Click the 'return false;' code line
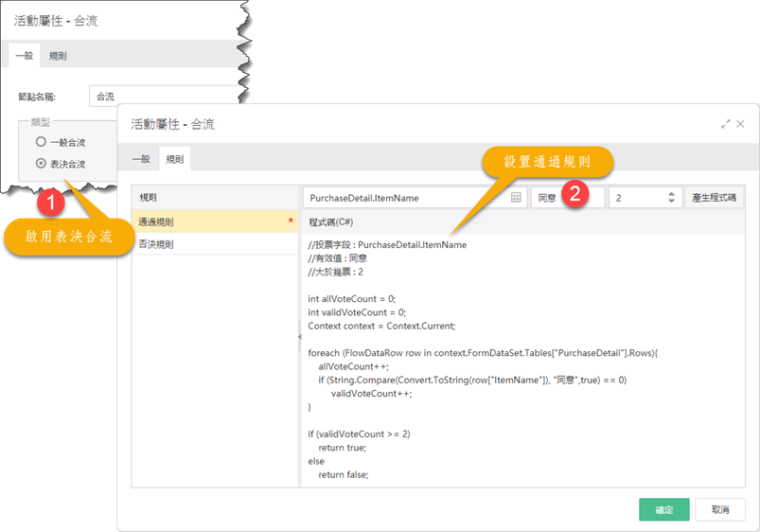The height and width of the screenshot is (532, 760). click(x=344, y=475)
